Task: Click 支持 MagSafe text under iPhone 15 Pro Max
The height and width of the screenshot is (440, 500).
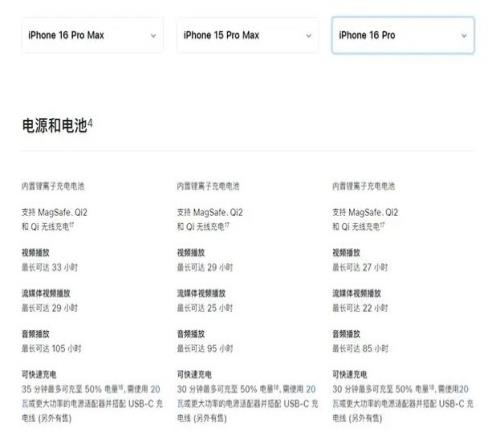Action: click(210, 219)
